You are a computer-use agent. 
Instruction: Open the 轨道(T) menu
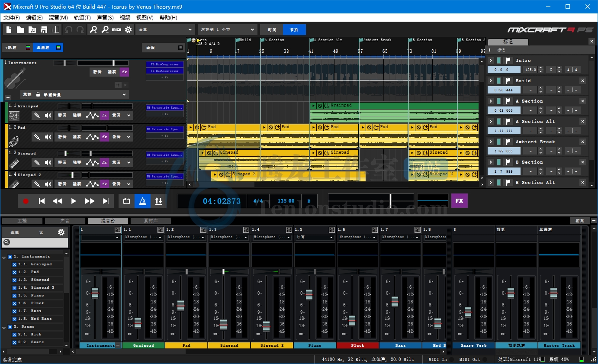[82, 18]
